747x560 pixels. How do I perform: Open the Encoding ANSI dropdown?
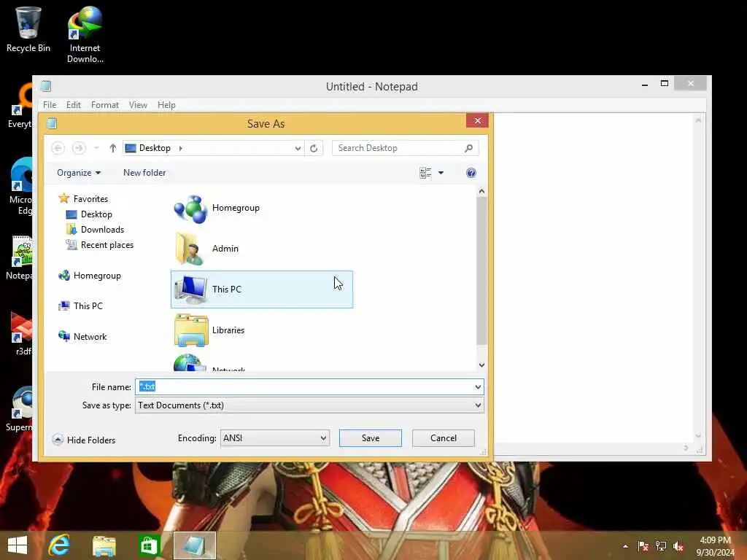click(323, 438)
